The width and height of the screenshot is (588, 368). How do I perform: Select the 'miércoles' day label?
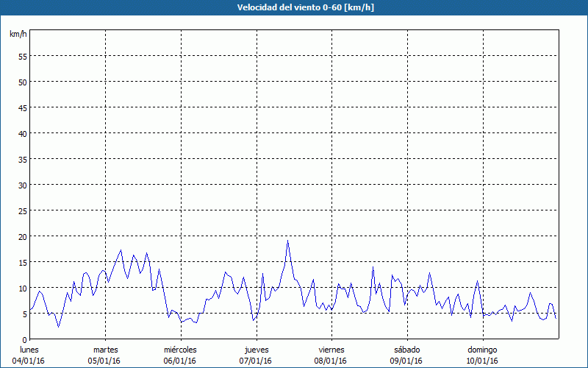(x=180, y=350)
